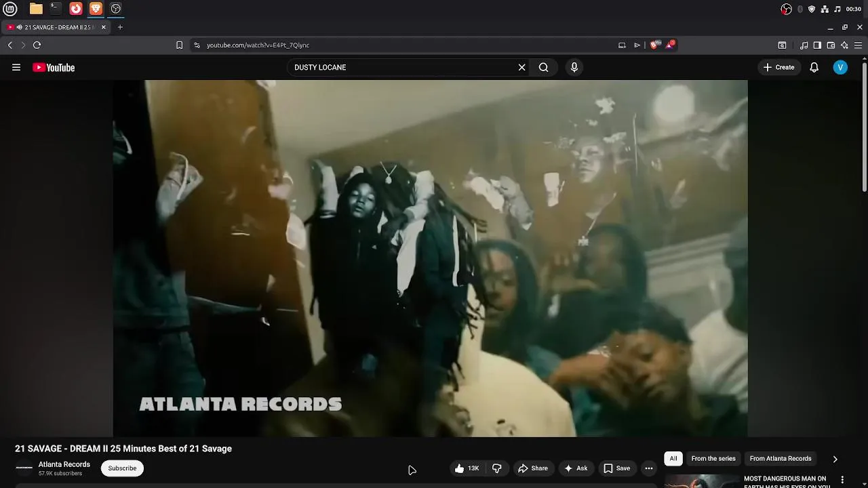Select the 21 SAVAGE browser tab
The image size is (868, 488).
56,27
